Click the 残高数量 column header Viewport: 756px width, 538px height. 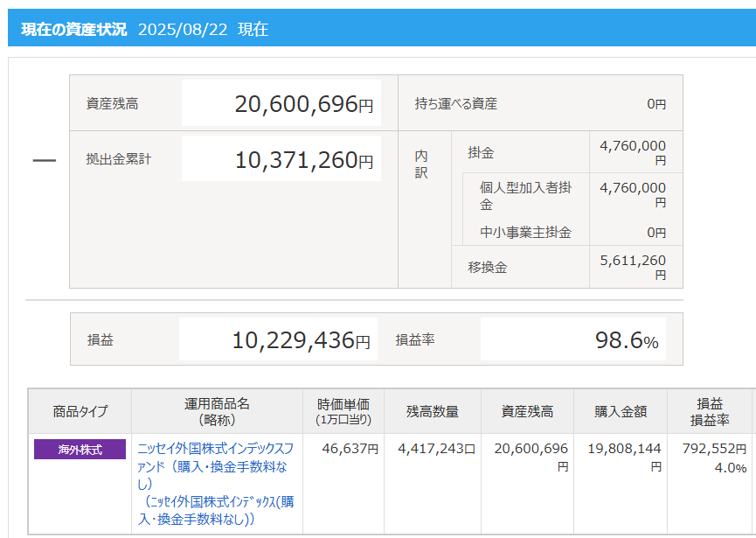tap(432, 412)
